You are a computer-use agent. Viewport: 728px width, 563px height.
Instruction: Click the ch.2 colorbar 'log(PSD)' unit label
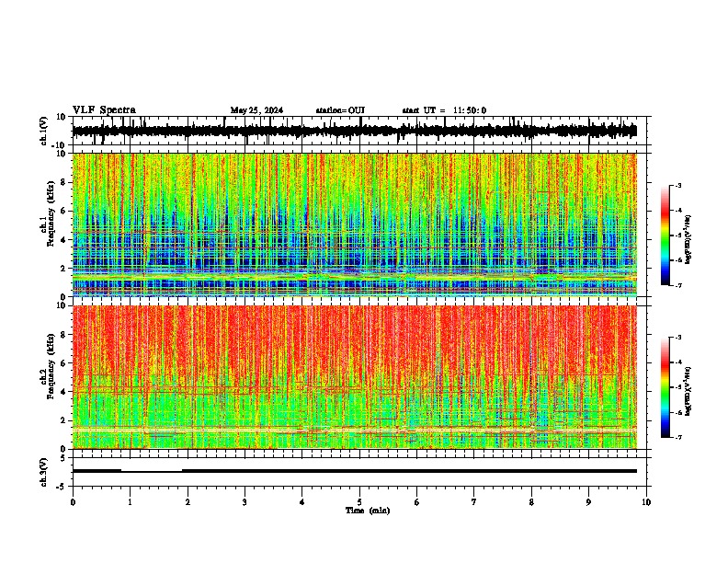coord(688,391)
